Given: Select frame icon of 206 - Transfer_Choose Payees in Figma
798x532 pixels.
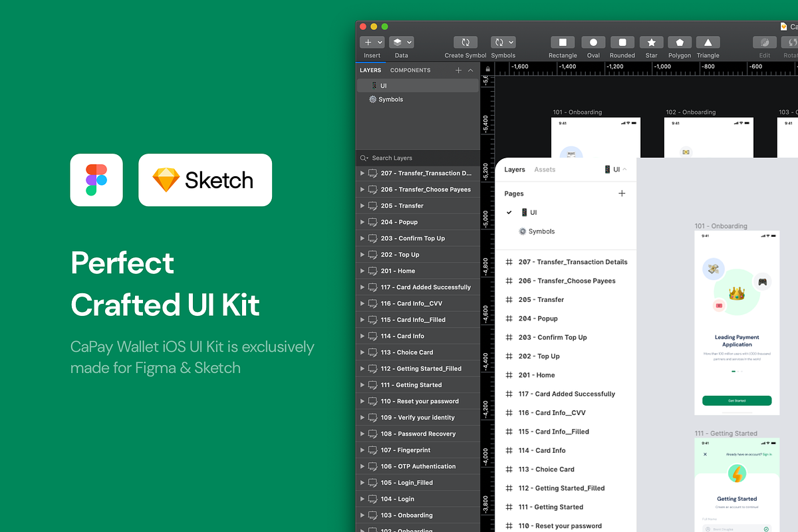Looking at the screenshot, I should coord(509,281).
